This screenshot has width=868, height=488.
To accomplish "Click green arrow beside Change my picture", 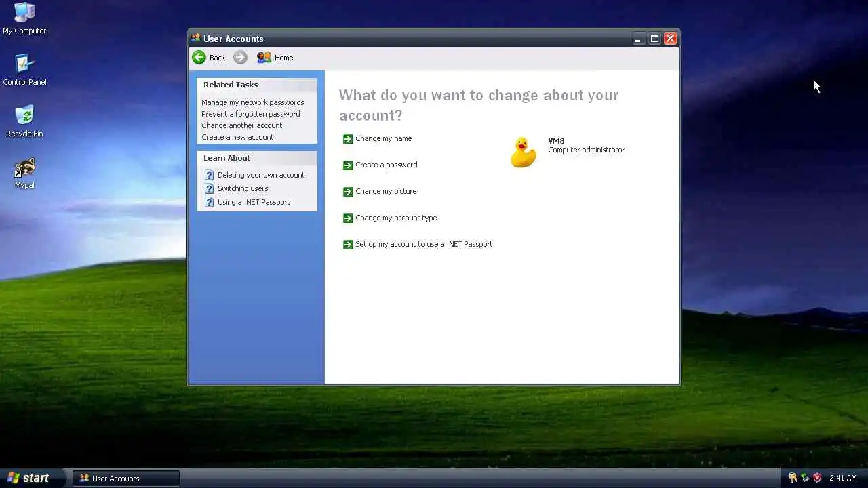I will pyautogui.click(x=348, y=191).
